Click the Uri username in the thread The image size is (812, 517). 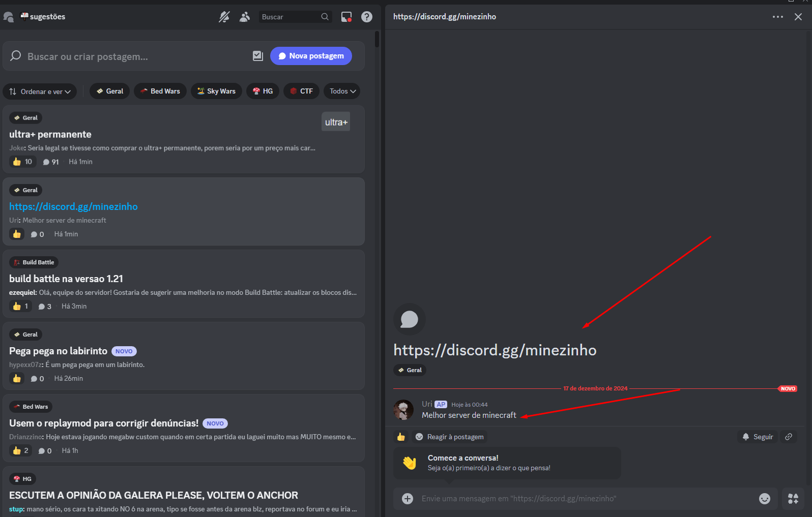click(x=427, y=404)
